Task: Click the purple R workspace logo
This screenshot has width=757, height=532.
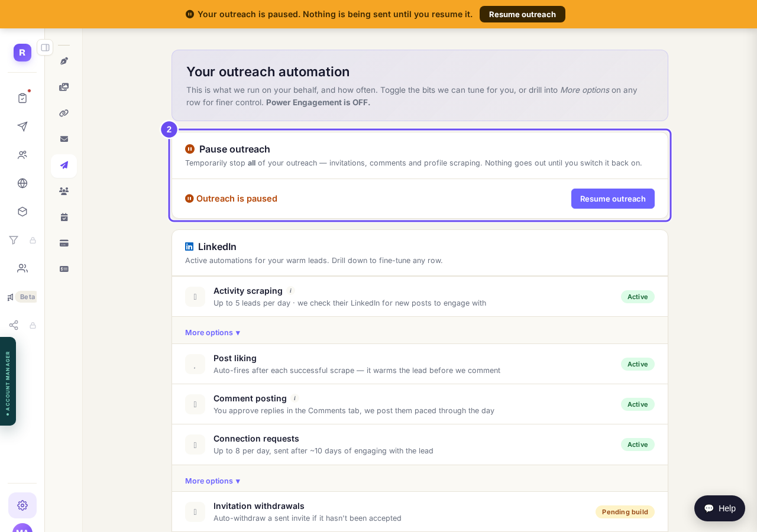Action: (x=22, y=53)
